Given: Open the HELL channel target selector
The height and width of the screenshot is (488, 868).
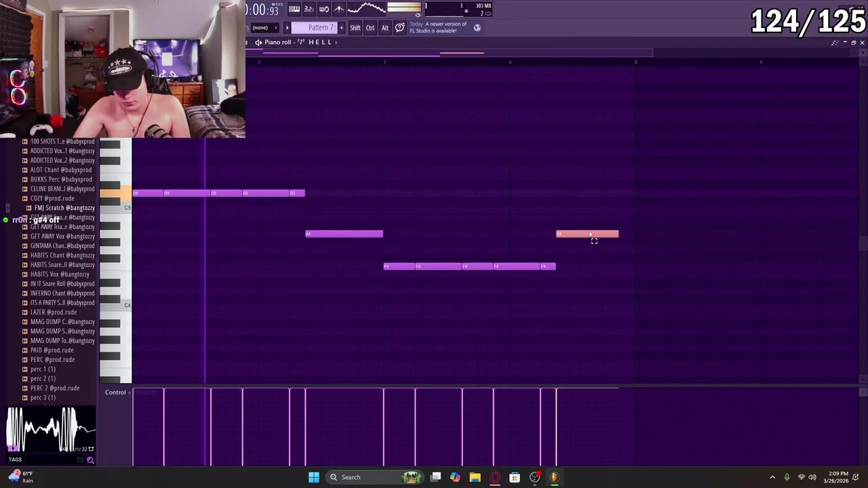Looking at the screenshot, I should [320, 42].
